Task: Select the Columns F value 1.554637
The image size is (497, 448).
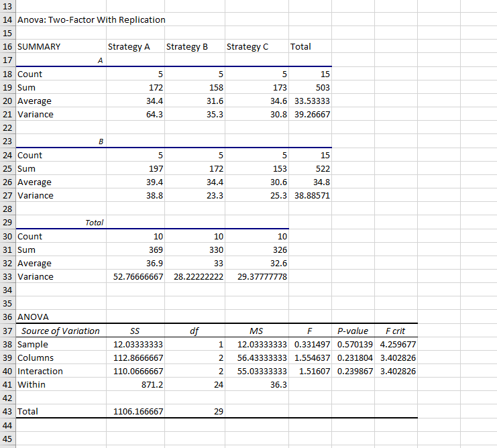Action: coord(311,357)
